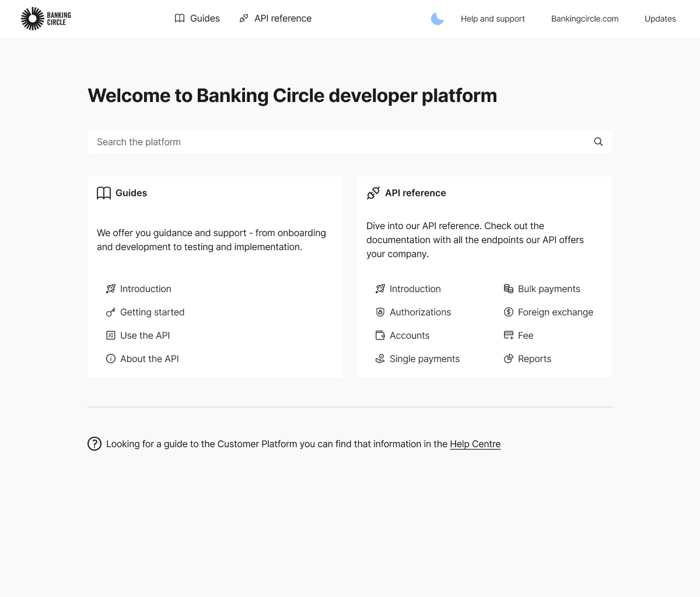700x597 pixels.
Task: Open the Accounts reference
Action: click(409, 335)
